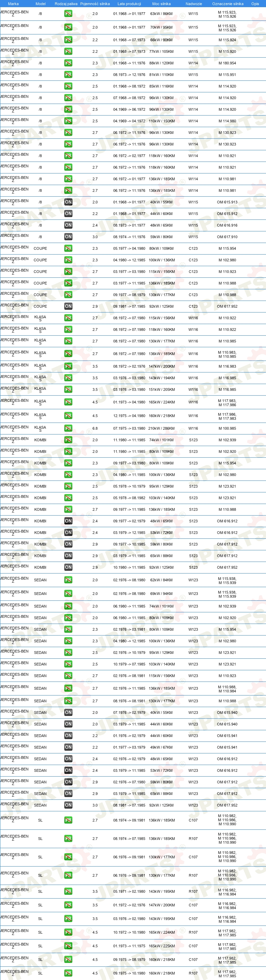Click petrol icon in M 114.980 row
266x980 pixels.
pos(68,121)
